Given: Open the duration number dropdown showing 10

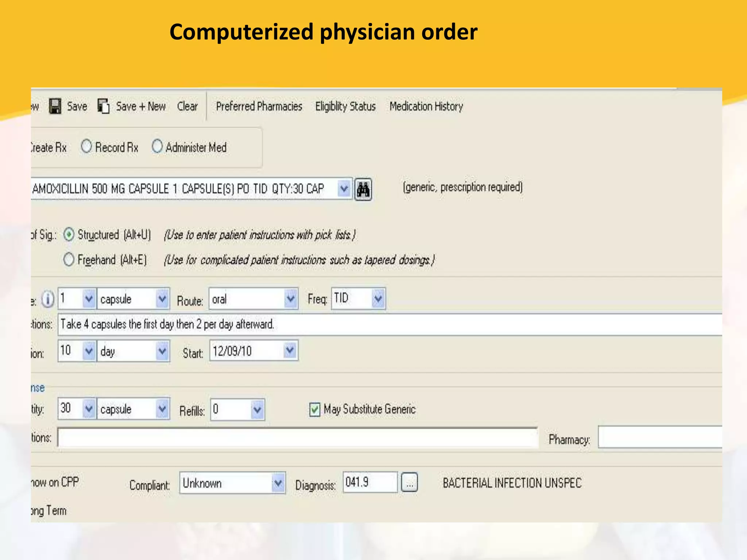Looking at the screenshot, I should tap(89, 351).
